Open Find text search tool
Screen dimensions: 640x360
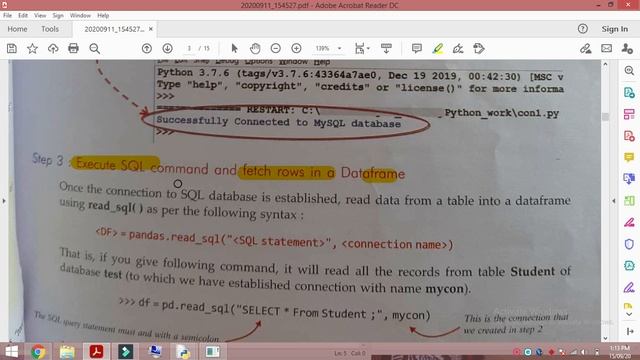point(95,49)
